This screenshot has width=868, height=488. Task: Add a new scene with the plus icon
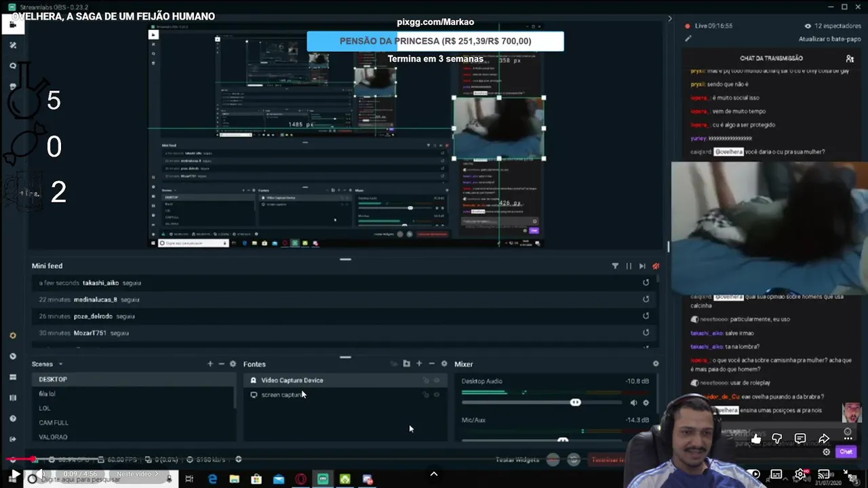click(210, 364)
